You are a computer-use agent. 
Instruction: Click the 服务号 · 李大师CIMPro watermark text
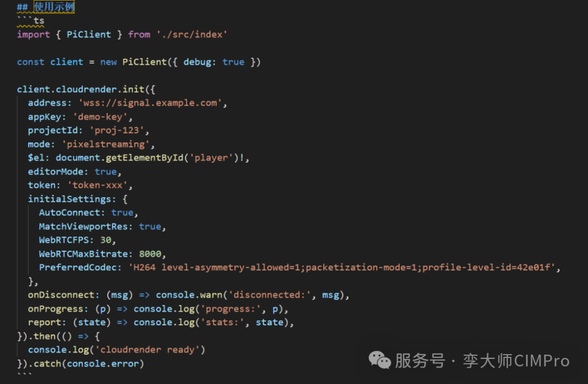click(x=482, y=361)
